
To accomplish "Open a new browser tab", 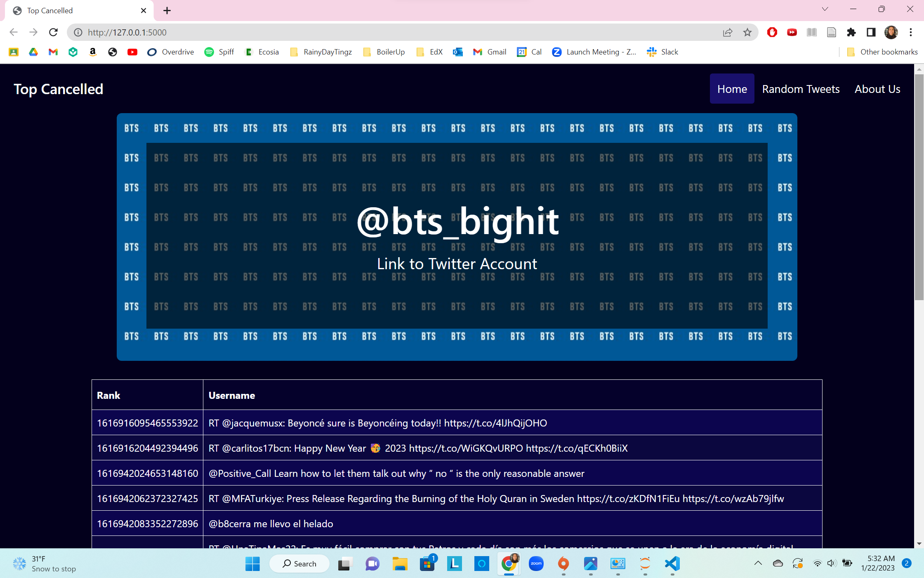I will coord(167,11).
